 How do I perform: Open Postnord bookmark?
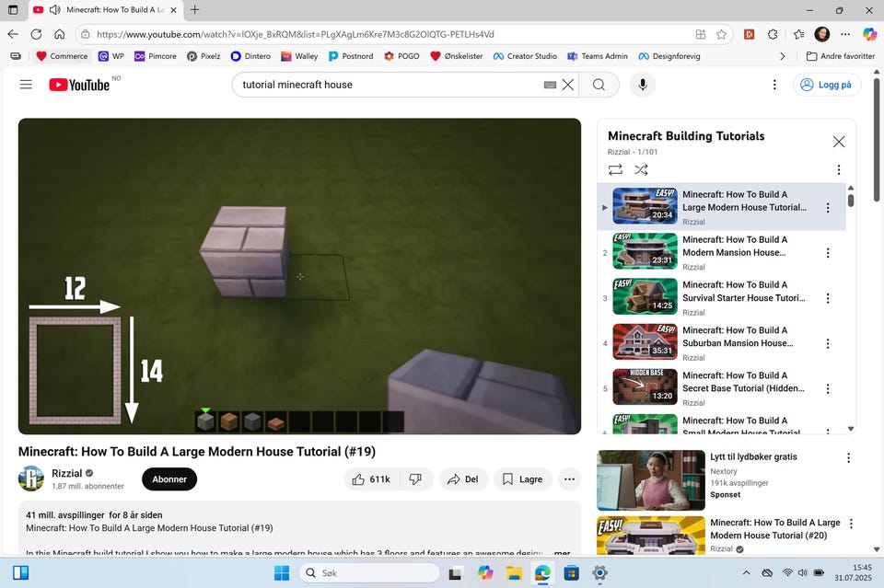point(351,56)
